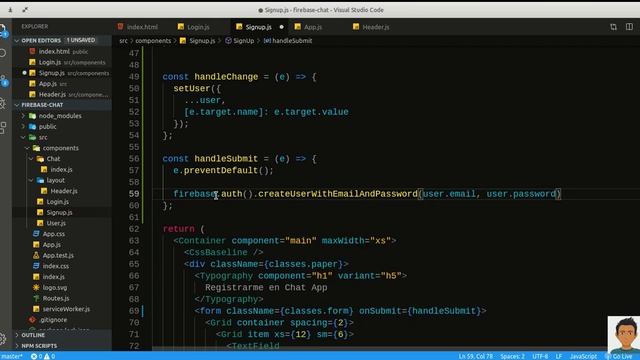This screenshot has width=640, height=360.
Task: Open the Extensions view icon
Action: point(3,127)
